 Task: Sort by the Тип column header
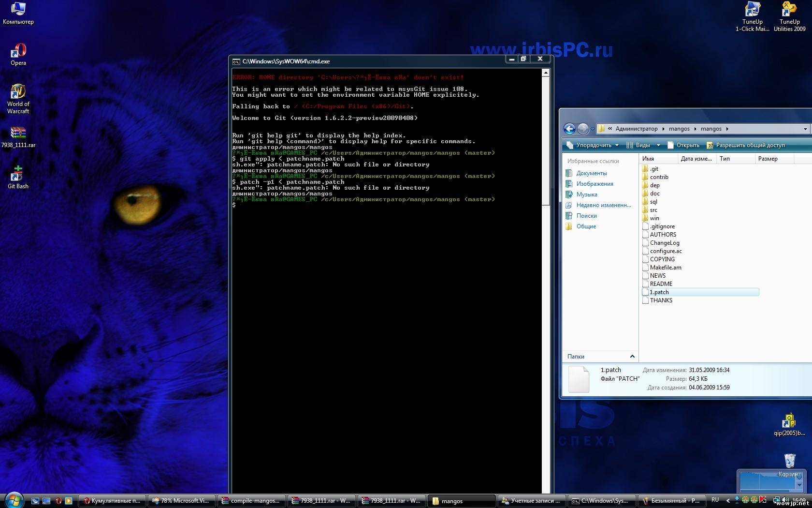pos(735,159)
